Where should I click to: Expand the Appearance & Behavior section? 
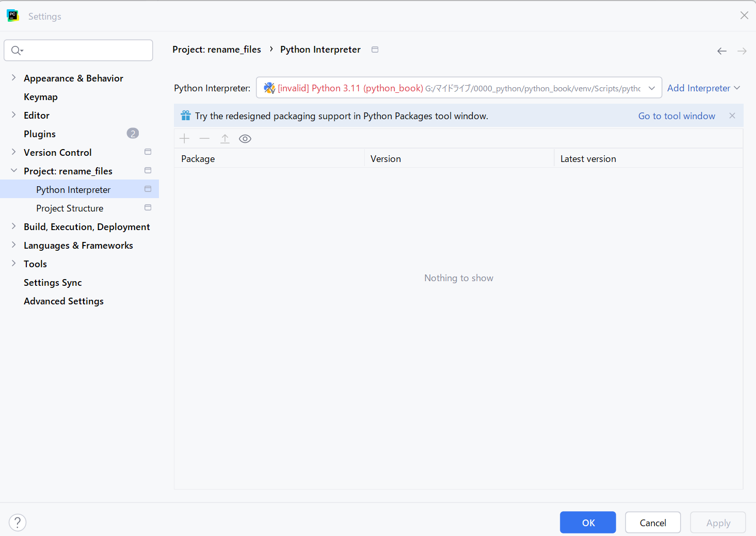(14, 78)
